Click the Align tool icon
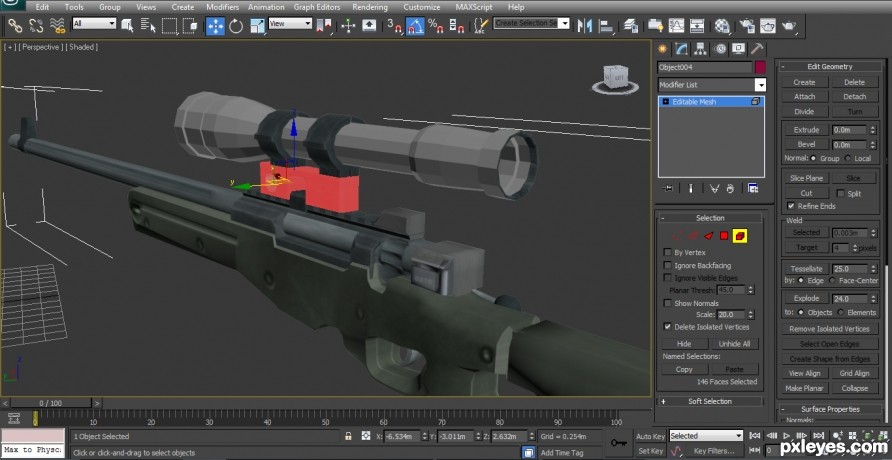This screenshot has height=460, width=892. (x=606, y=25)
